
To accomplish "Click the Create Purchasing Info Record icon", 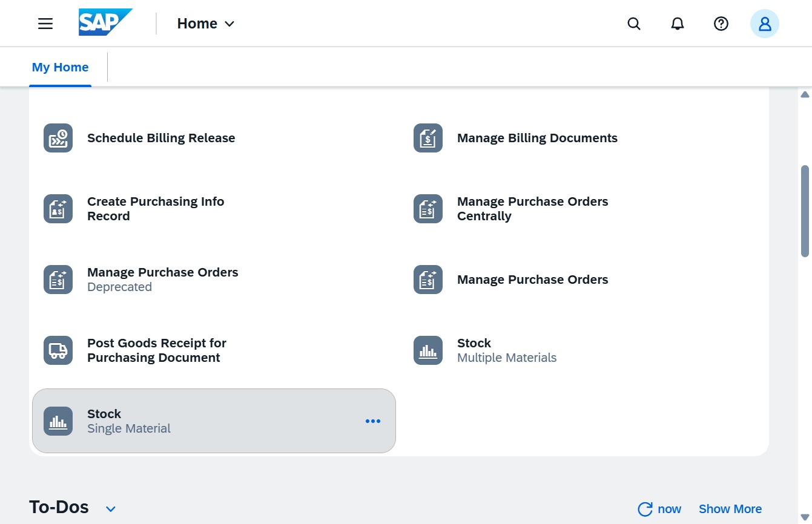I will [58, 209].
